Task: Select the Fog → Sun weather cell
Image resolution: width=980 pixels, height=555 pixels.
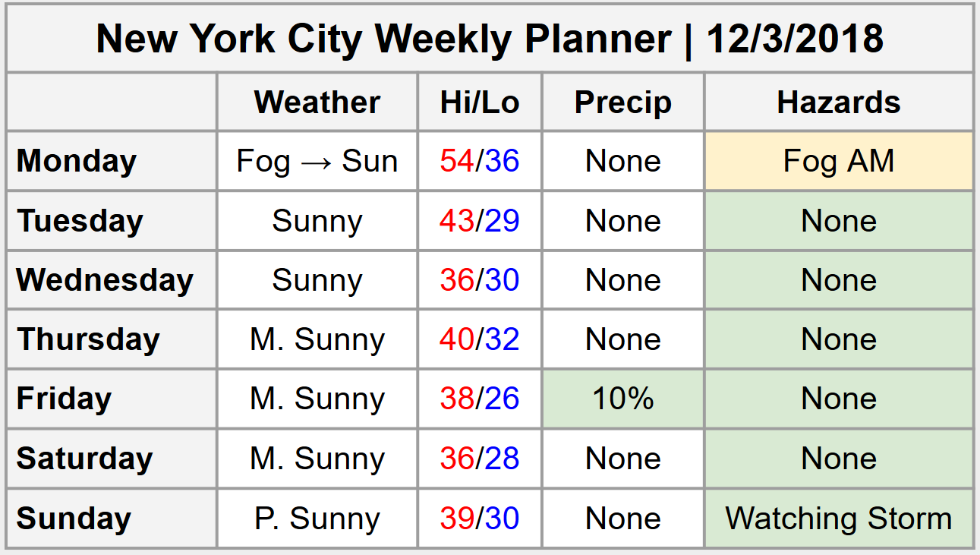Action: [x=317, y=161]
